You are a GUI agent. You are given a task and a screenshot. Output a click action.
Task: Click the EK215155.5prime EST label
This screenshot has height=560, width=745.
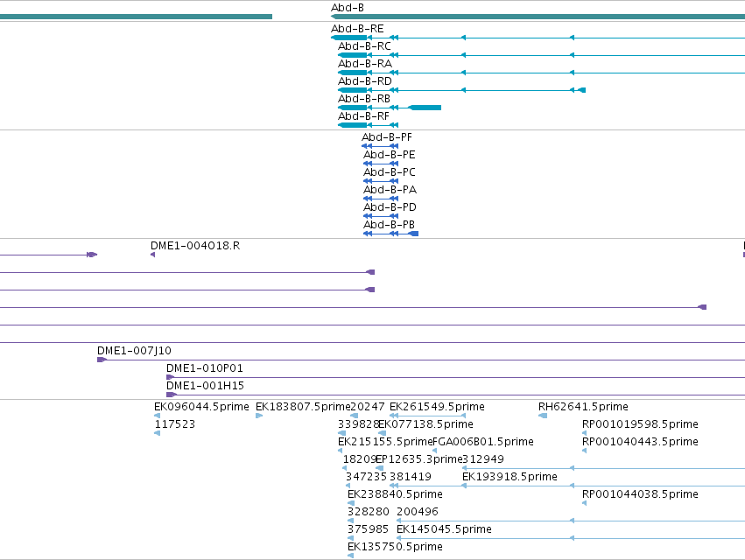pos(385,442)
